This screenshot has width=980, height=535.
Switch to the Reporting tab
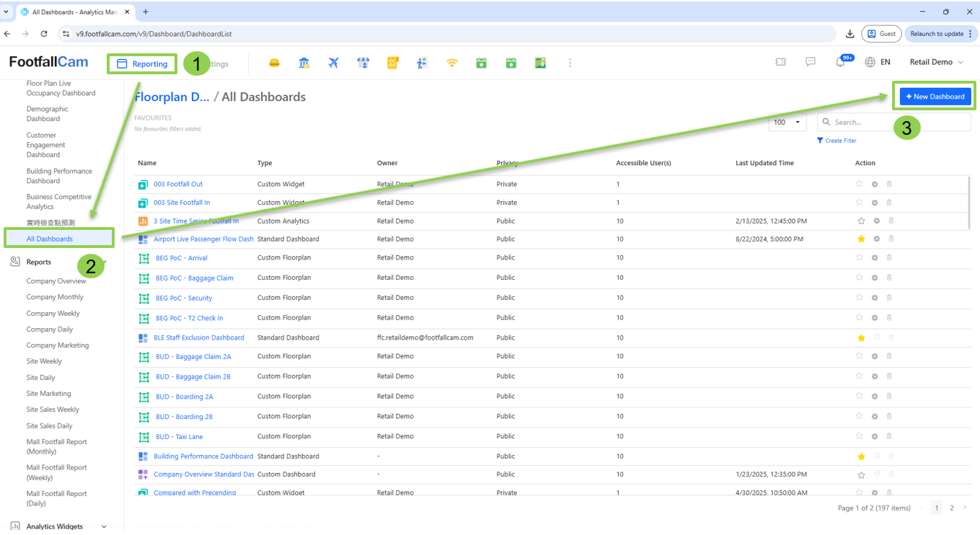coord(143,64)
